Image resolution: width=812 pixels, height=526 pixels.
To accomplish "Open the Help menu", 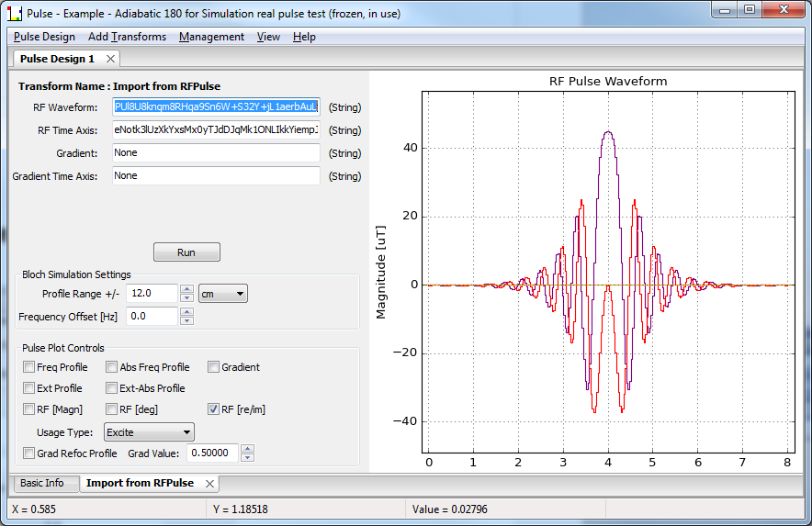I will (x=304, y=37).
